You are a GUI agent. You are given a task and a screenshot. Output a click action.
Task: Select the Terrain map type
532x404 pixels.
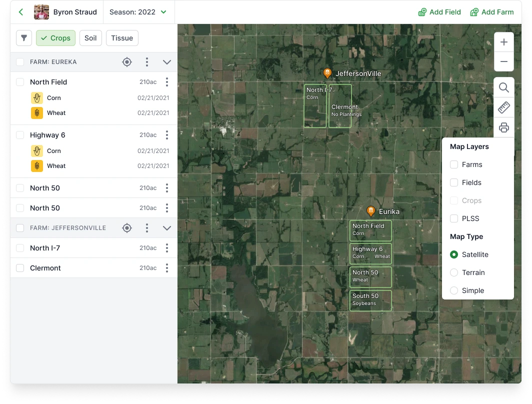click(454, 272)
